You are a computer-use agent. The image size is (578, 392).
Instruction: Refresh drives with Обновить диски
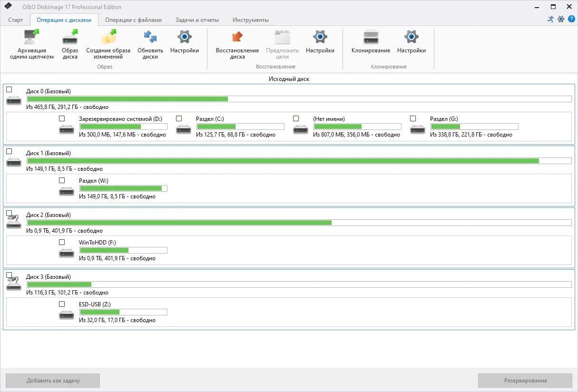[150, 45]
